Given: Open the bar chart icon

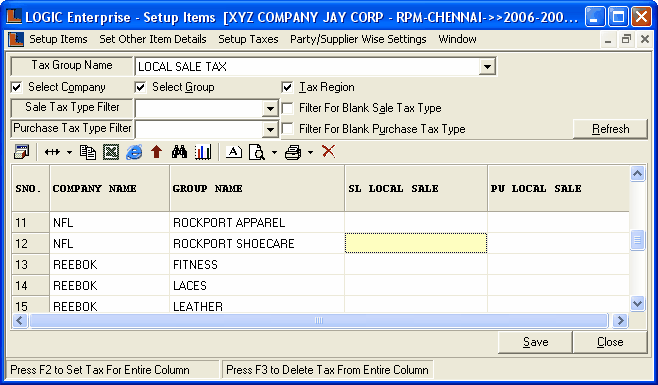Looking at the screenshot, I should click(x=203, y=152).
